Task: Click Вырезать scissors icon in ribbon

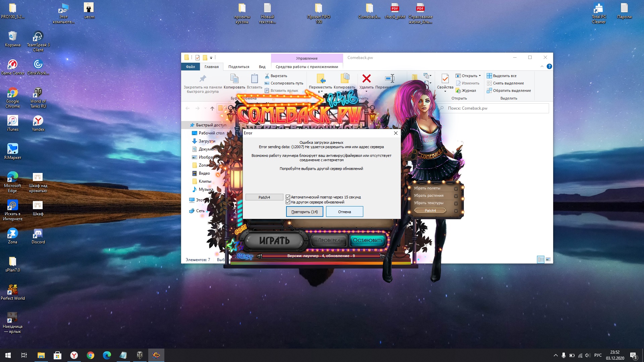Action: point(267,76)
